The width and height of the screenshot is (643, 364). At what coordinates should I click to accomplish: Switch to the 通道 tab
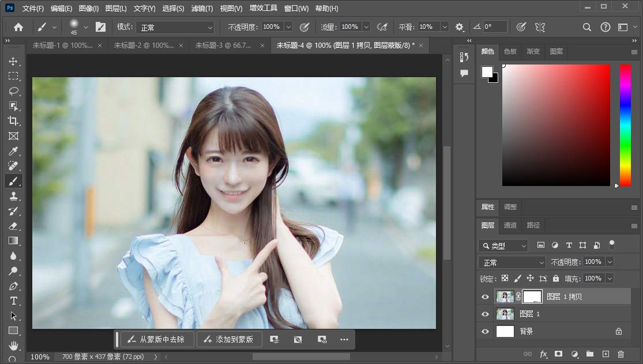510,225
